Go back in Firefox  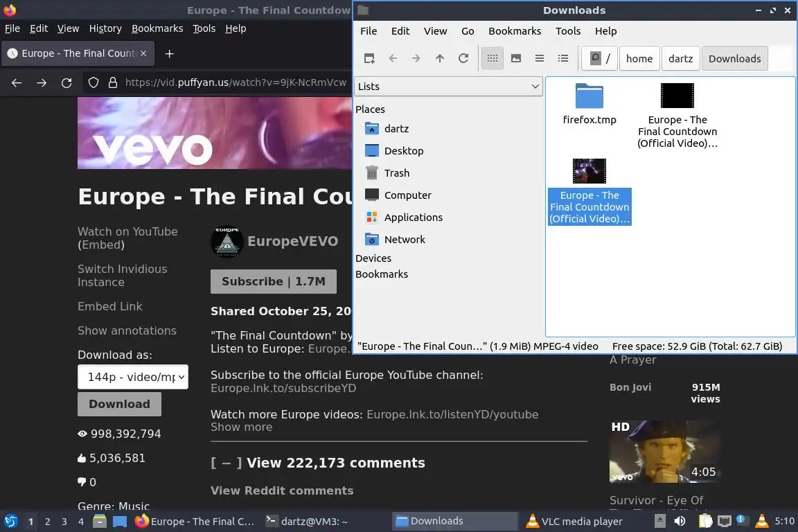coord(17,83)
